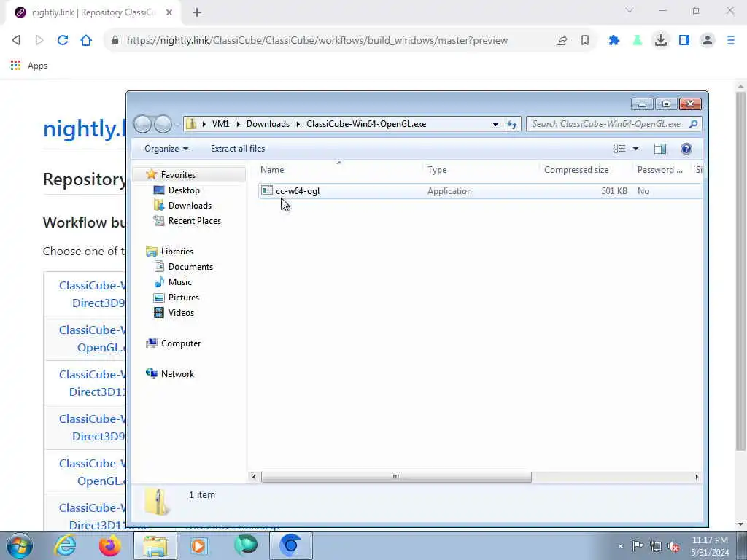Reload the page with browser refresh icon
Viewport: 747px width, 560px height.
63,41
